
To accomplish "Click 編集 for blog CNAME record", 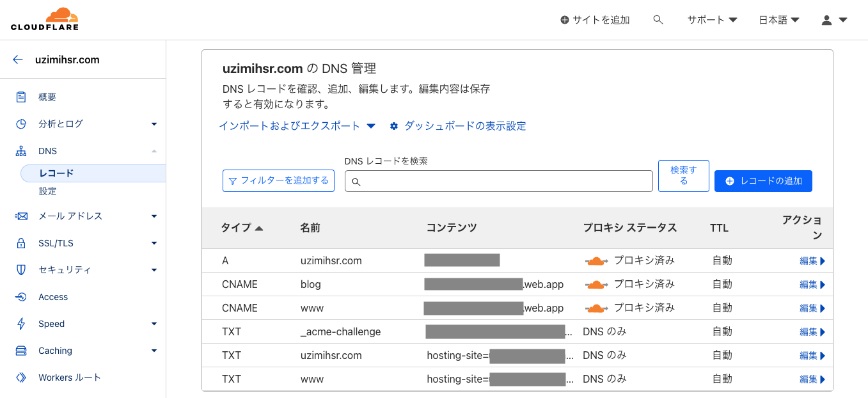I will pos(812,285).
